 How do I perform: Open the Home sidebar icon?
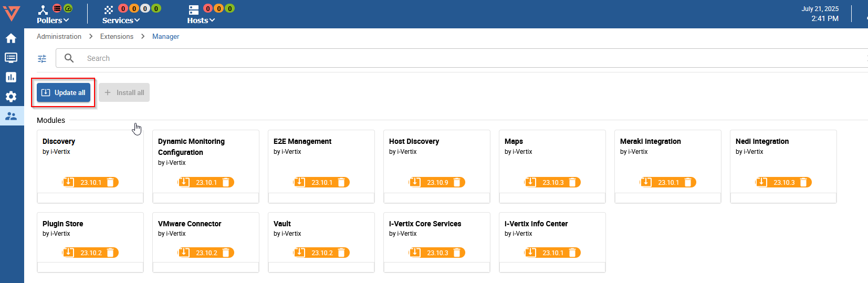point(11,38)
